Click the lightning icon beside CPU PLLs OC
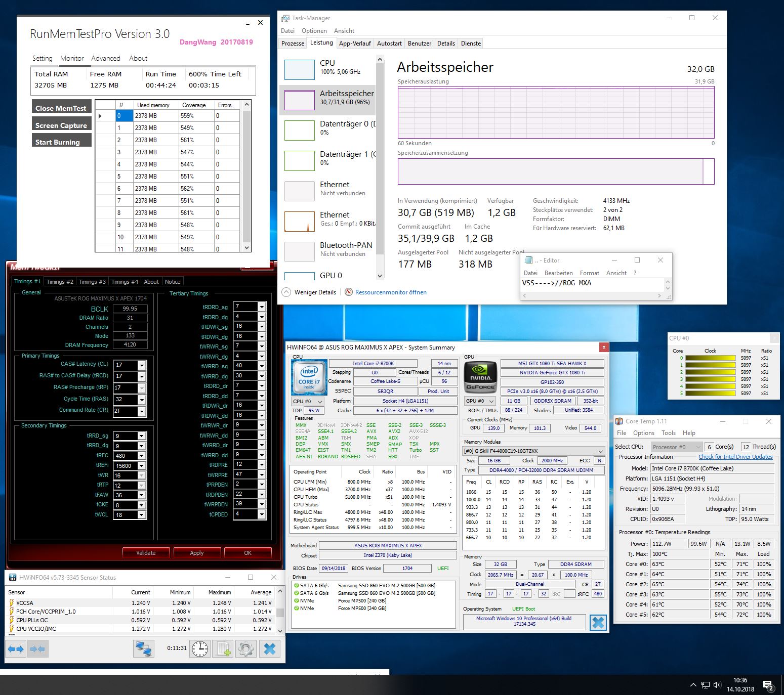The image size is (784, 695). point(11,620)
